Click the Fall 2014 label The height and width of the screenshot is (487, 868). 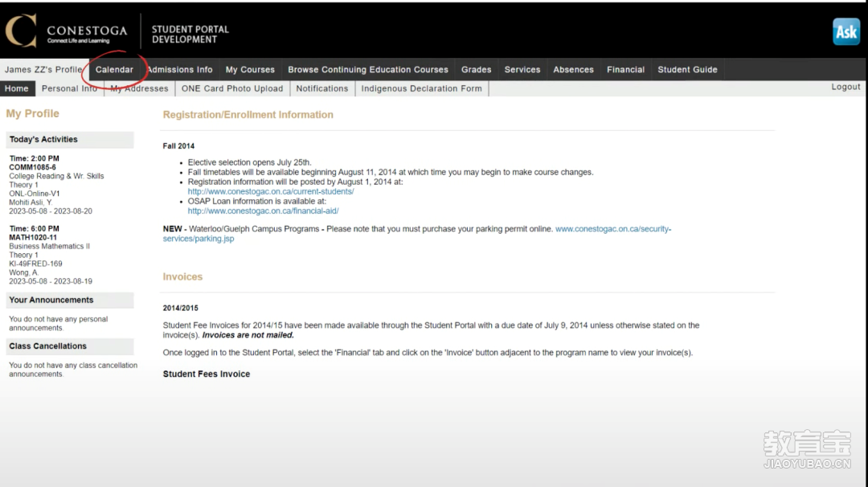tap(178, 146)
